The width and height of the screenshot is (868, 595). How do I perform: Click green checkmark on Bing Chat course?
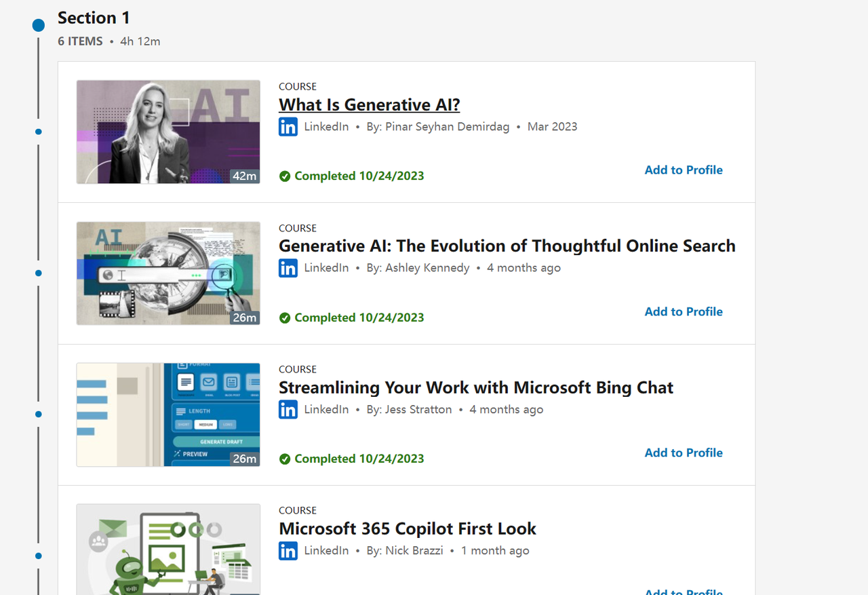(285, 459)
